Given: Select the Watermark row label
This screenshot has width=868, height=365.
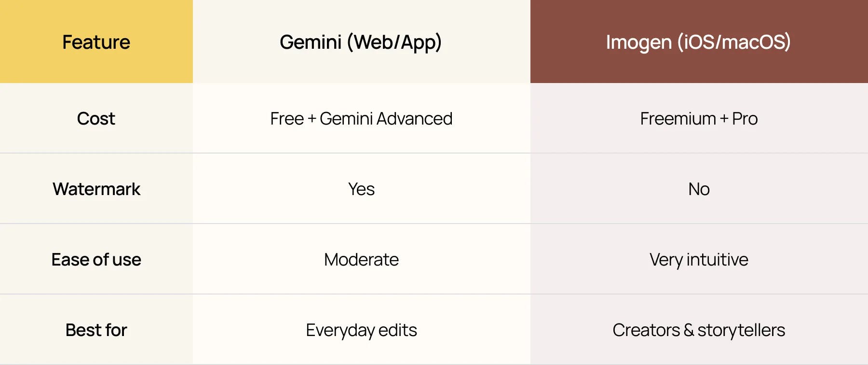Looking at the screenshot, I should pos(96,189).
